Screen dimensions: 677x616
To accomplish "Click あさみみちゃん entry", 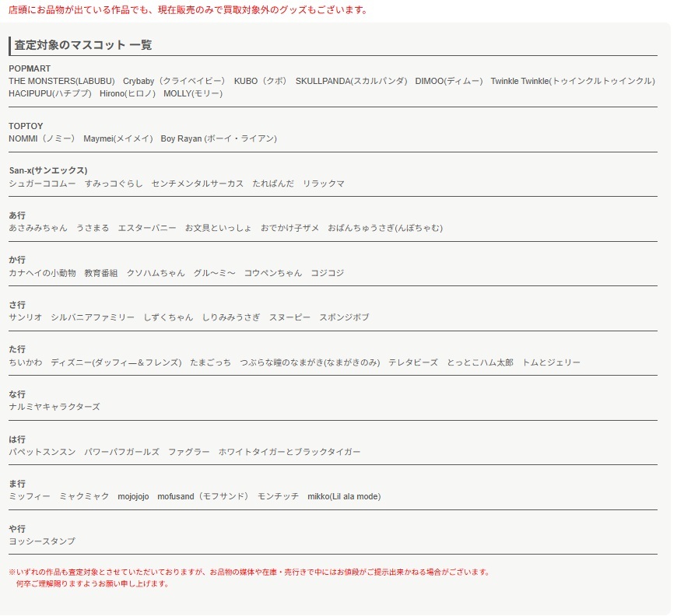I will [x=38, y=228].
